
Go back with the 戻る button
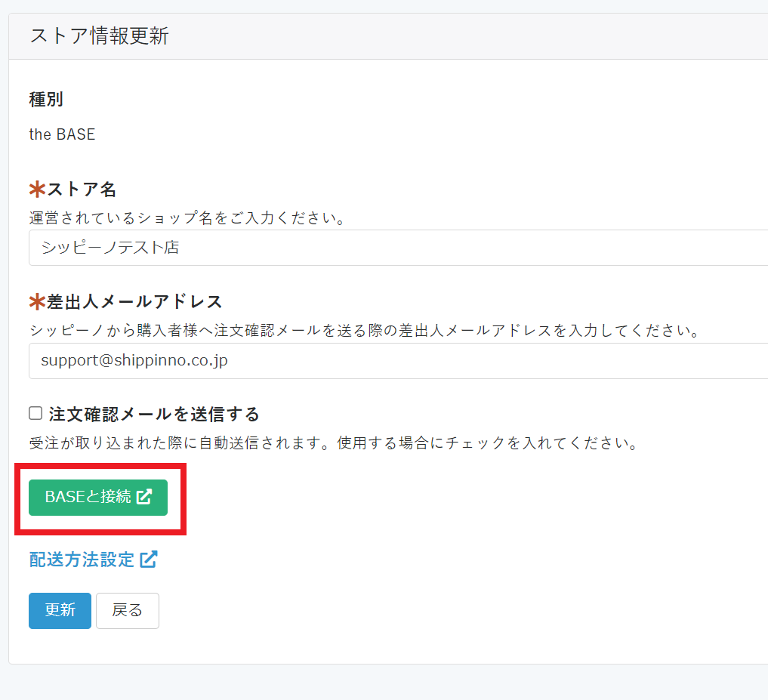[x=127, y=610]
